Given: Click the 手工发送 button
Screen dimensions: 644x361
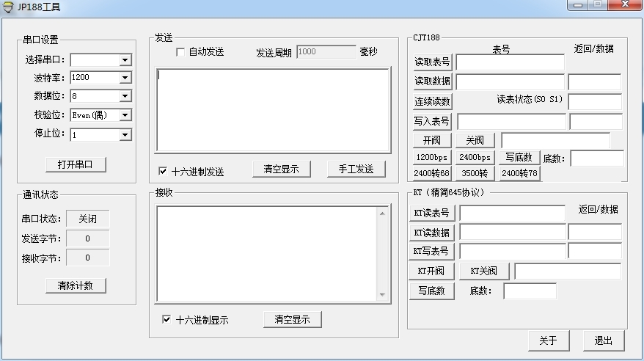Looking at the screenshot, I should click(x=356, y=169).
